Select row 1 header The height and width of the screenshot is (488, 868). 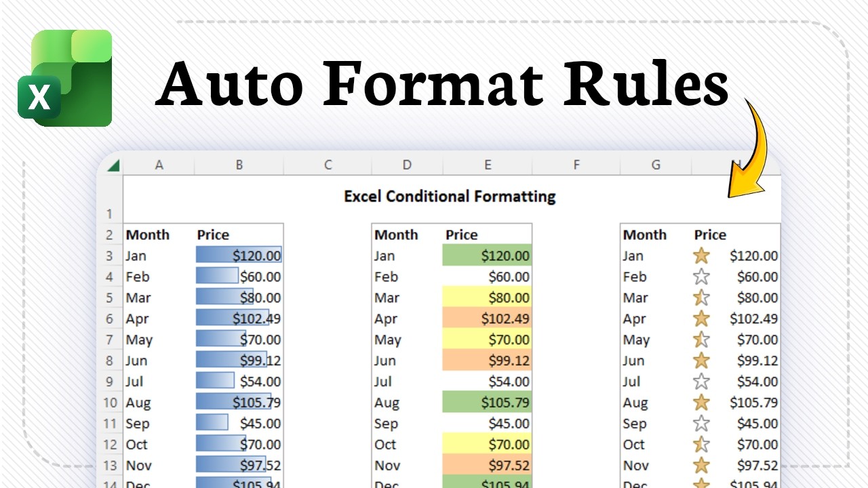110,199
